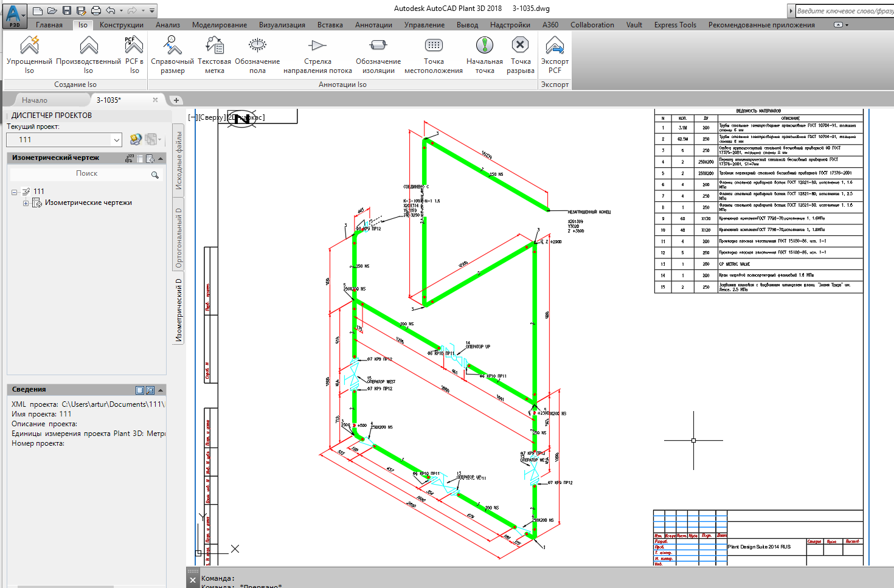Select the Стрелка направления потока tool
The height and width of the screenshot is (588, 894).
(317, 54)
